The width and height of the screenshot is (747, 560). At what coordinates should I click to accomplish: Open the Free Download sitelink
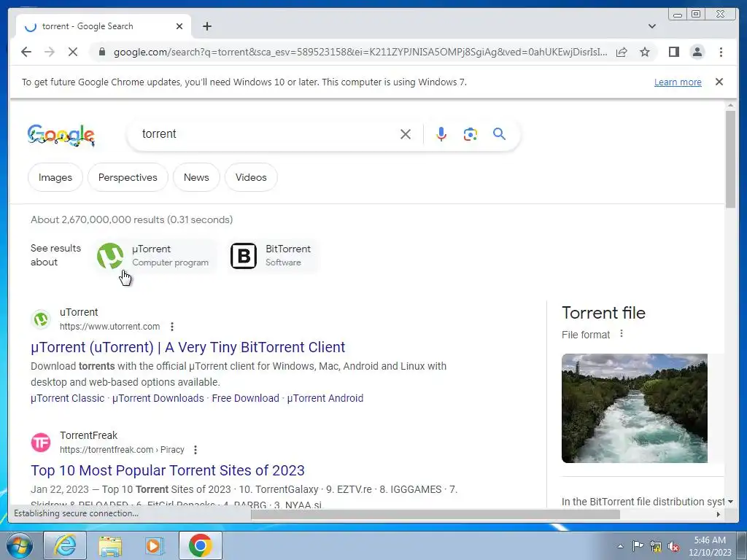(245, 398)
